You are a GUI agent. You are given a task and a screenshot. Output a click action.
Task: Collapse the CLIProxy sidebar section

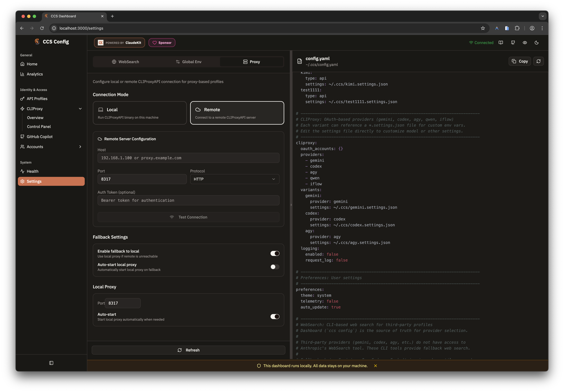pos(80,109)
